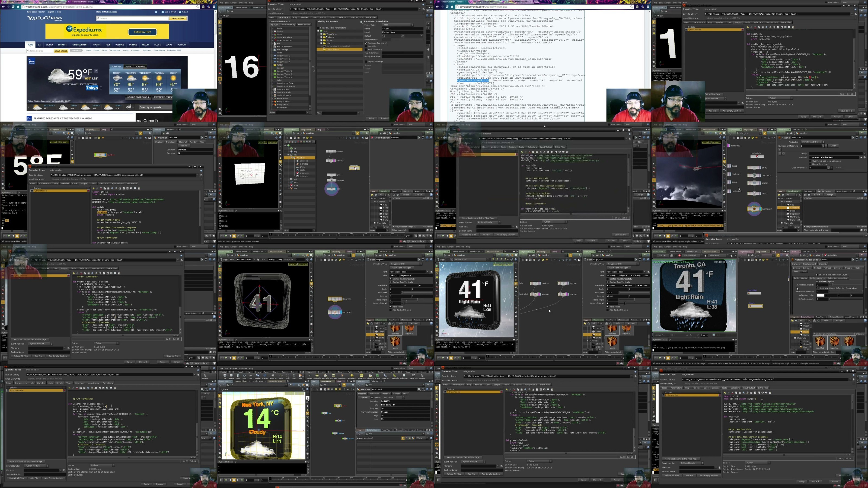This screenshot has width=868, height=488.
Task: Click the RESERVA HOY banner button
Action: click(x=142, y=32)
